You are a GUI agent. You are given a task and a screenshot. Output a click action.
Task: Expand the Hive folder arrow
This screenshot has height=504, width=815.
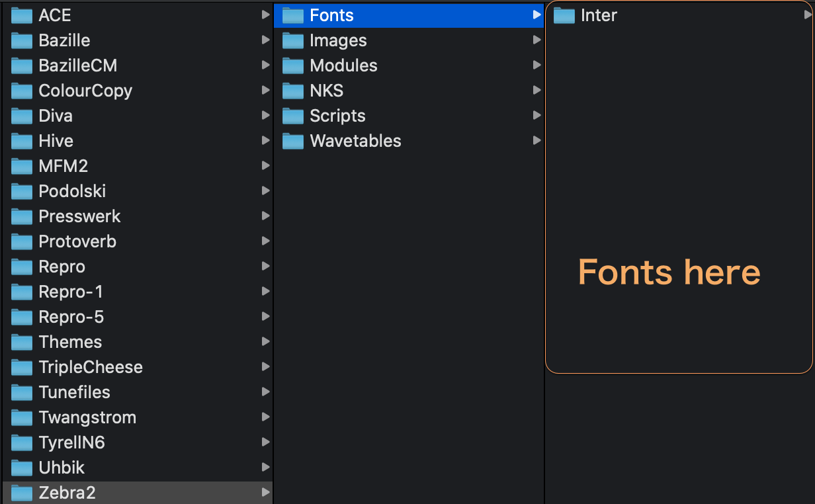coord(265,140)
